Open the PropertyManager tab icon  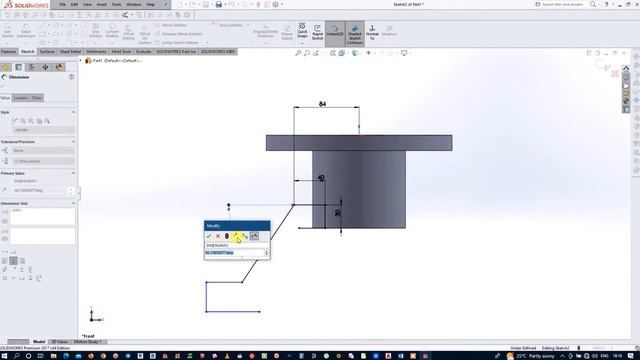(x=18, y=67)
